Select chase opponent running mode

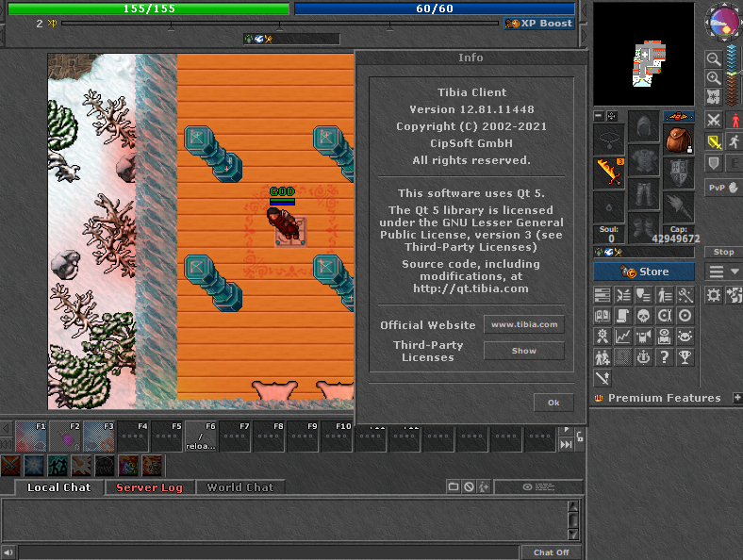coord(735,141)
